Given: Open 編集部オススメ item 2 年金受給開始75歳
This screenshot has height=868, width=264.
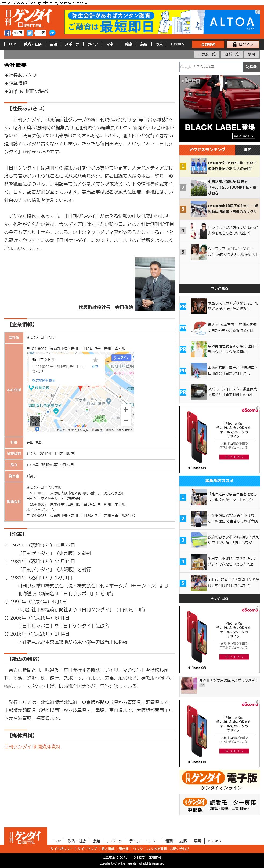Looking at the screenshot, I should tap(219, 519).
